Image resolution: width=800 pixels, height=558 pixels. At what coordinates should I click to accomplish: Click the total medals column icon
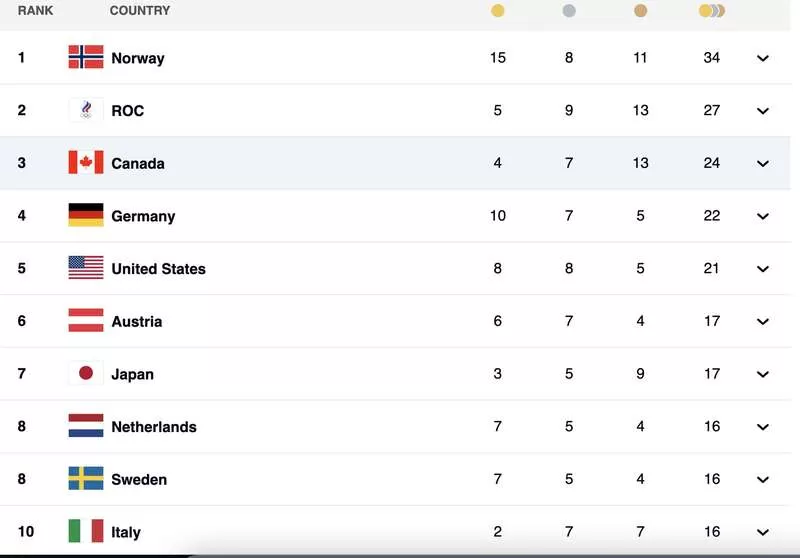(712, 11)
